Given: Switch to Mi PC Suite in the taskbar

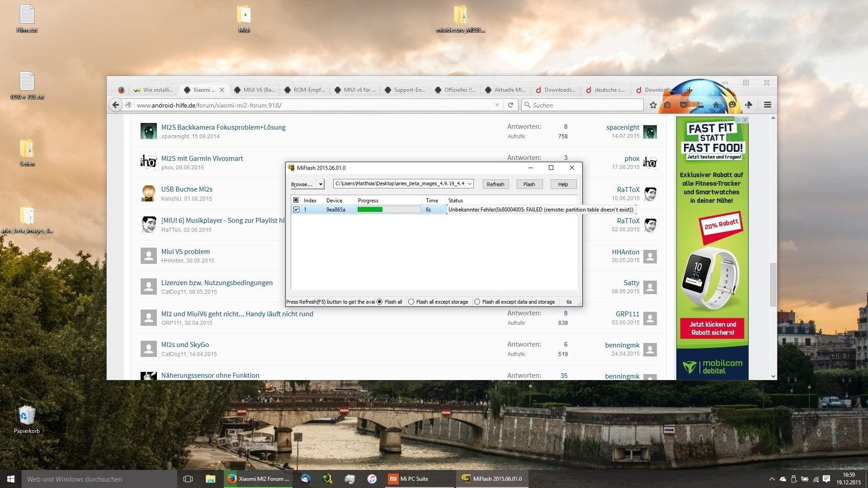Looking at the screenshot, I should point(420,479).
